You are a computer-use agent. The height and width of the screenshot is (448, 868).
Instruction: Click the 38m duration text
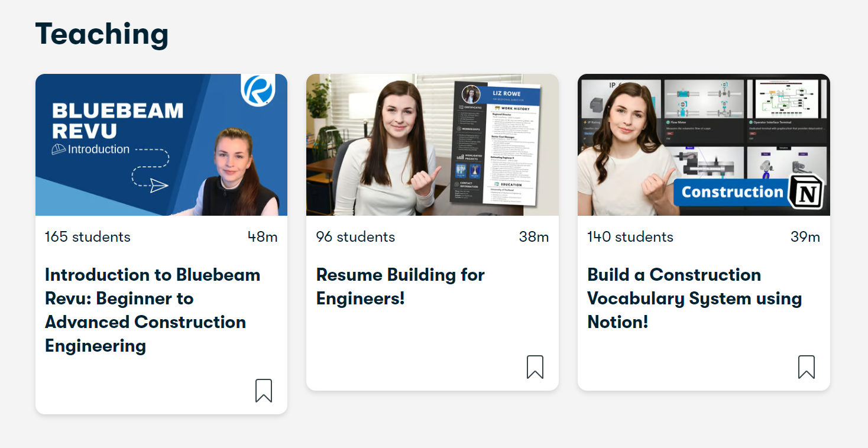click(534, 237)
